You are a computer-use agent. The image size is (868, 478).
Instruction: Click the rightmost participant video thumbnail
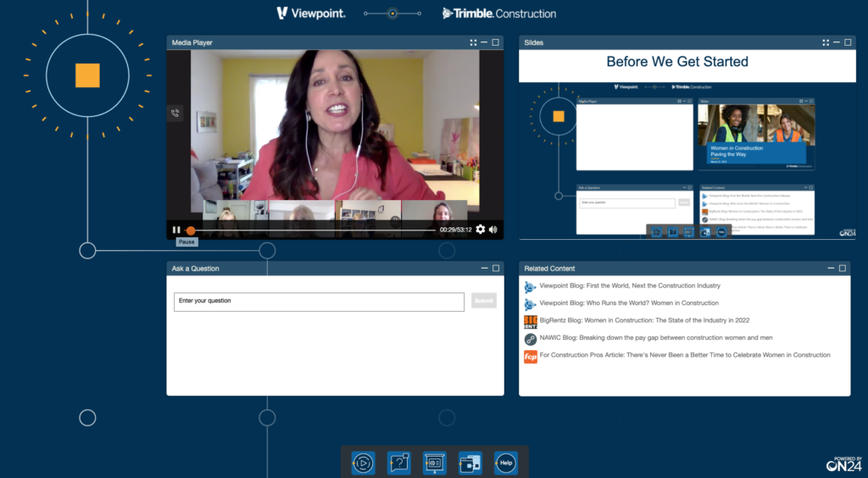(x=435, y=219)
